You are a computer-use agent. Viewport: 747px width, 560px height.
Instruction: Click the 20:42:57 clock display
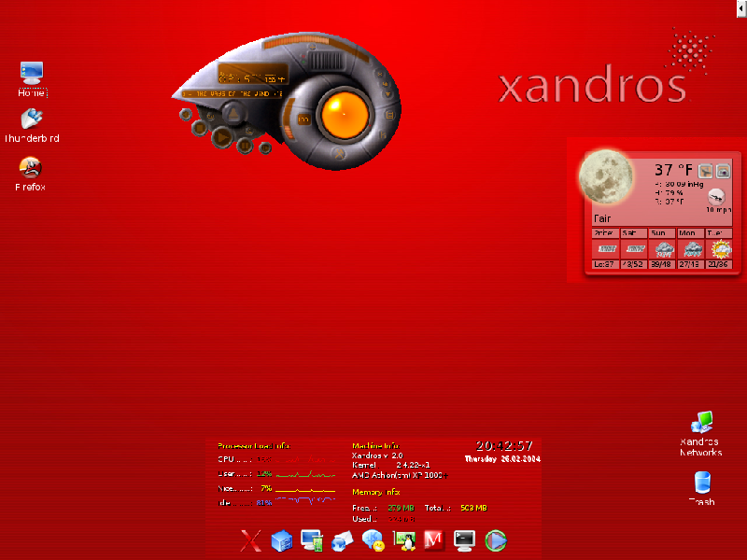click(x=504, y=446)
